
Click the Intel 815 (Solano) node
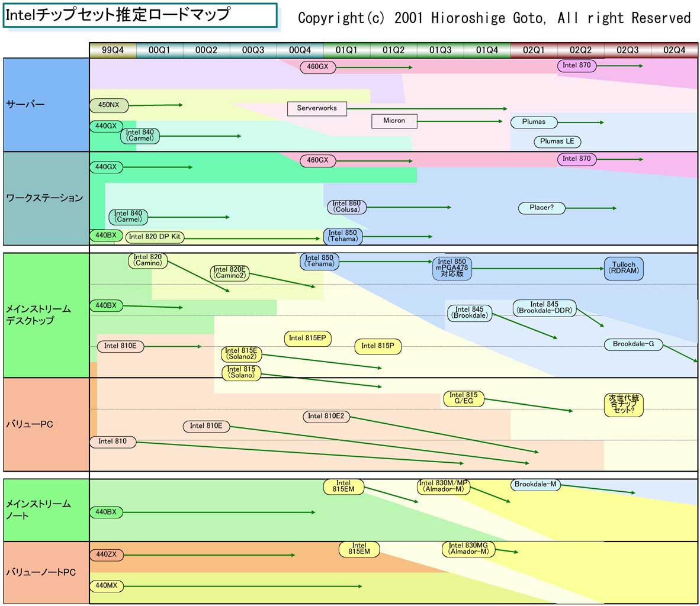(241, 373)
